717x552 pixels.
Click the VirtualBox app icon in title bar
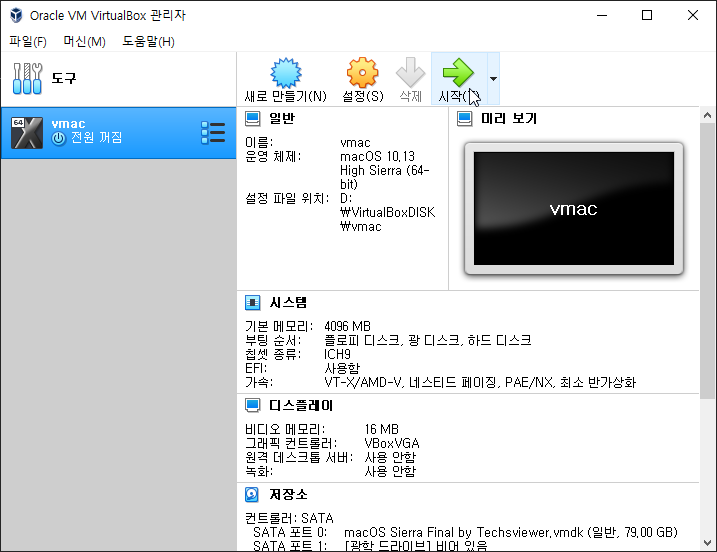(16, 15)
